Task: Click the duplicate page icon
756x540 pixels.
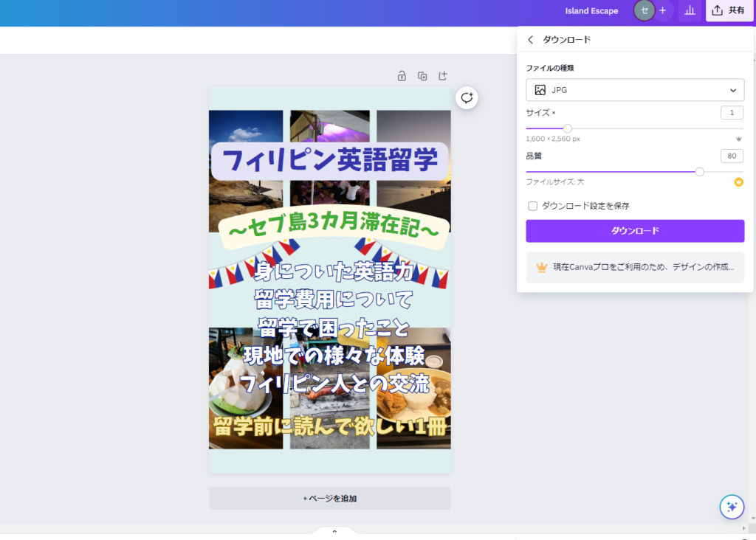Action: coord(422,76)
